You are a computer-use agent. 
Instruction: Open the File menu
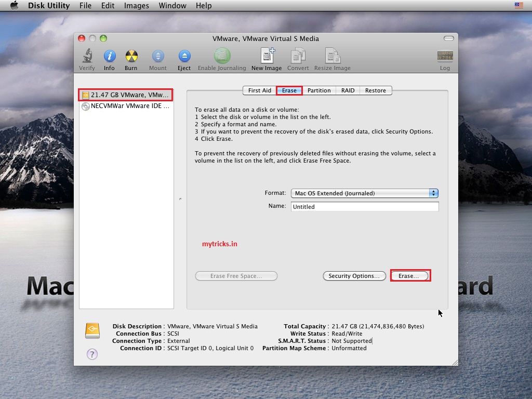pyautogui.click(x=86, y=5)
